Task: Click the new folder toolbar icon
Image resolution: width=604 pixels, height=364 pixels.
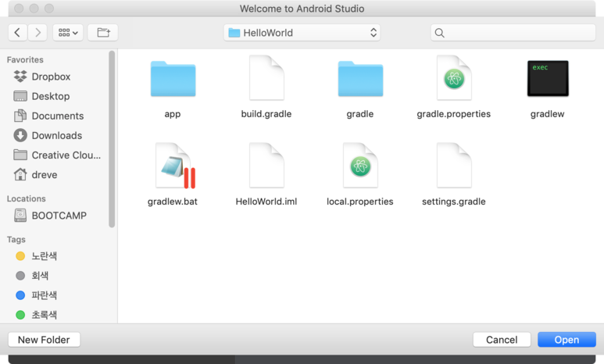Action: click(x=103, y=32)
